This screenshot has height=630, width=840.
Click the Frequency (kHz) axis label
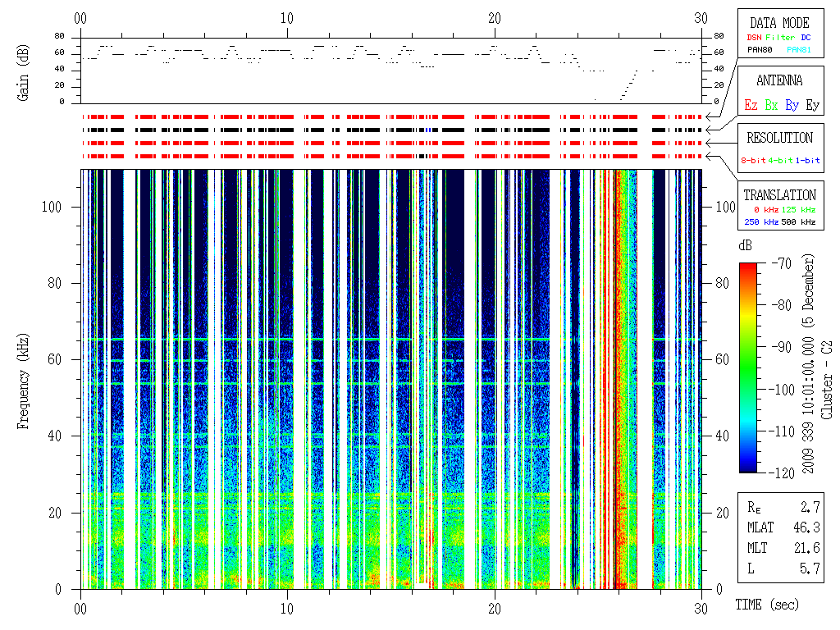pos(24,378)
